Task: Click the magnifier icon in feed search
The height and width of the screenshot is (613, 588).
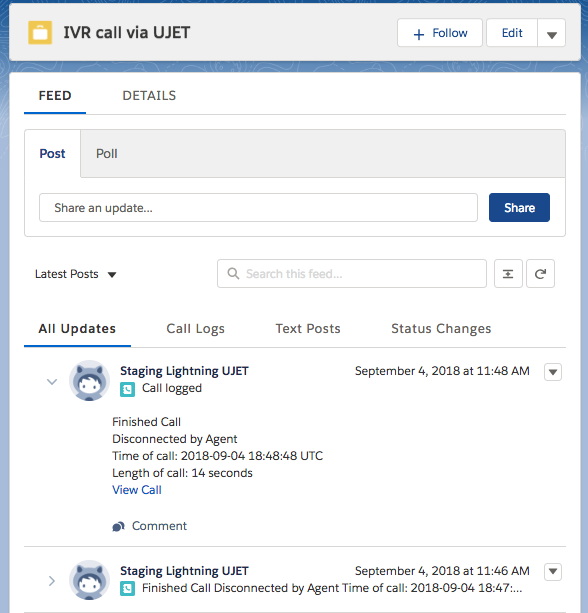Action: pos(233,274)
